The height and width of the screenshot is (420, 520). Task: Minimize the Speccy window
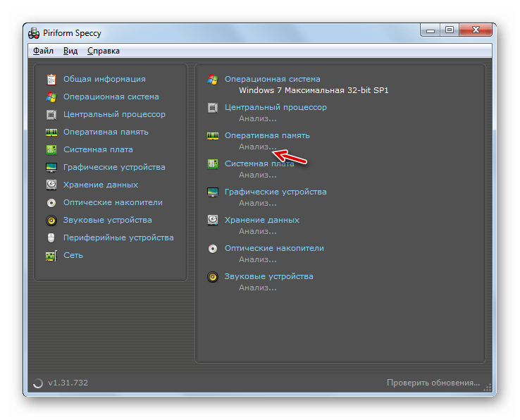point(430,30)
